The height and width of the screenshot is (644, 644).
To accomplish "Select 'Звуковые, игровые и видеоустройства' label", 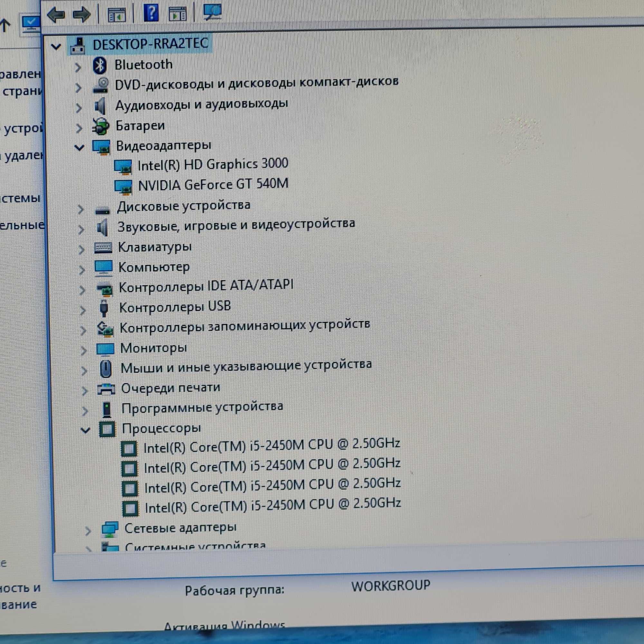I will tap(236, 225).
